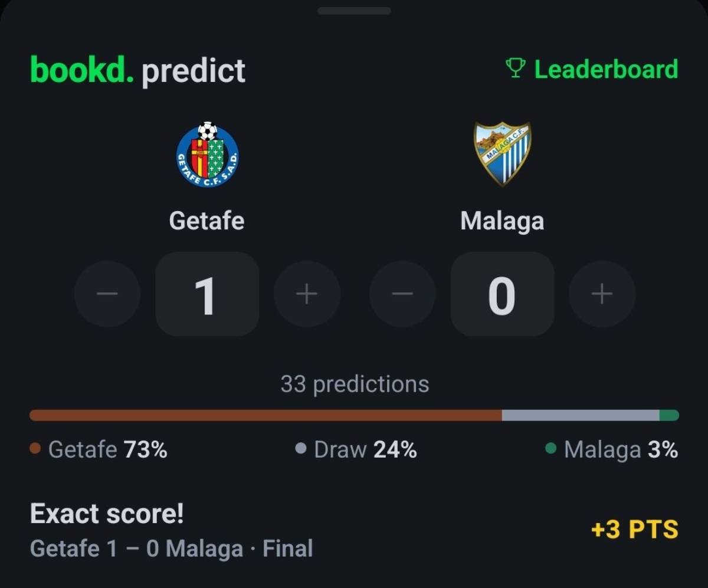The width and height of the screenshot is (708, 588).
Task: Decrease Getafe score with minus button
Action: (x=107, y=294)
